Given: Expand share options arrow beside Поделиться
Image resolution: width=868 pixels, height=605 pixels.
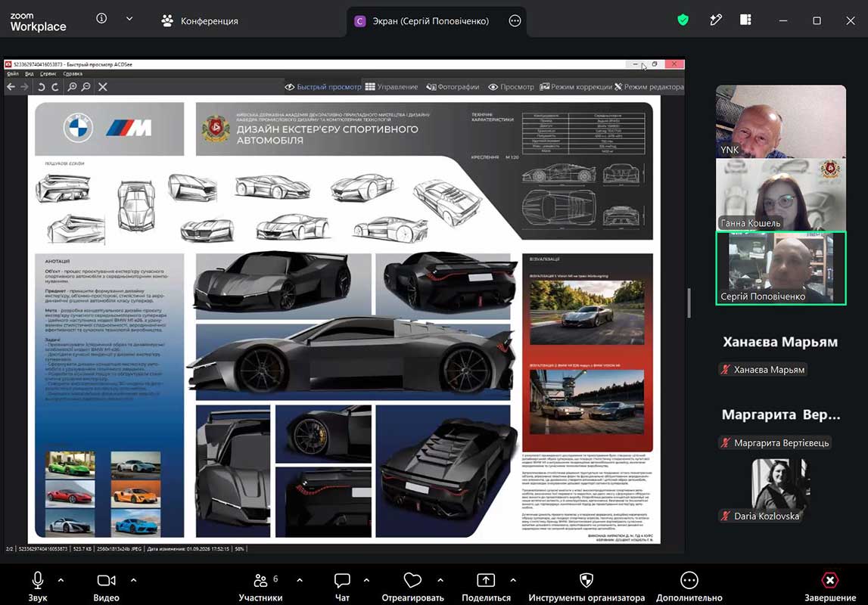Looking at the screenshot, I should [x=513, y=580].
